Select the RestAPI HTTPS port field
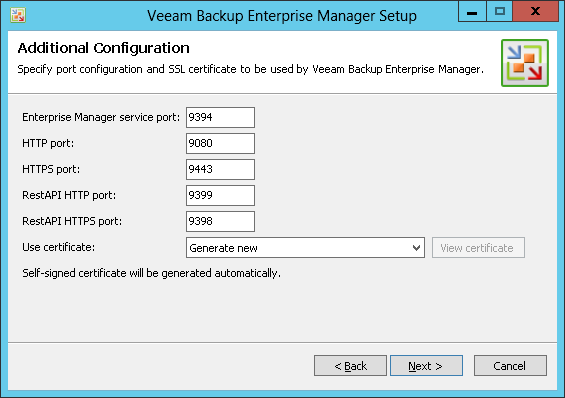The width and height of the screenshot is (565, 398). pyautogui.click(x=220, y=222)
